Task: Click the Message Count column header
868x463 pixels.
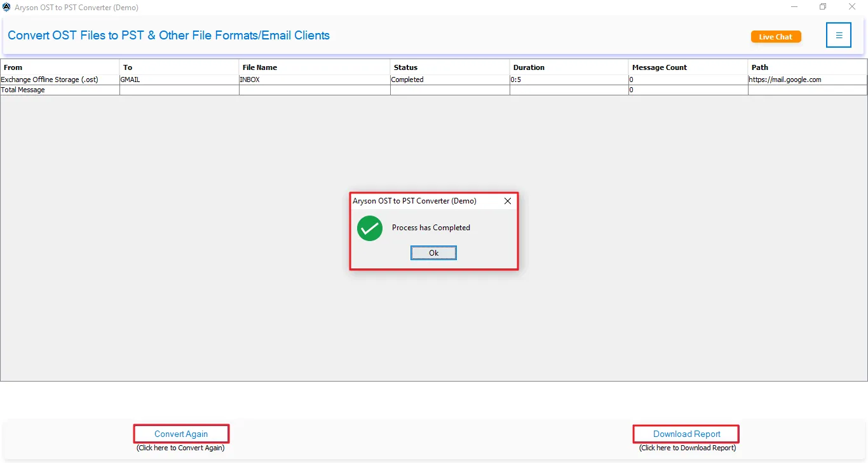Action: tap(659, 67)
